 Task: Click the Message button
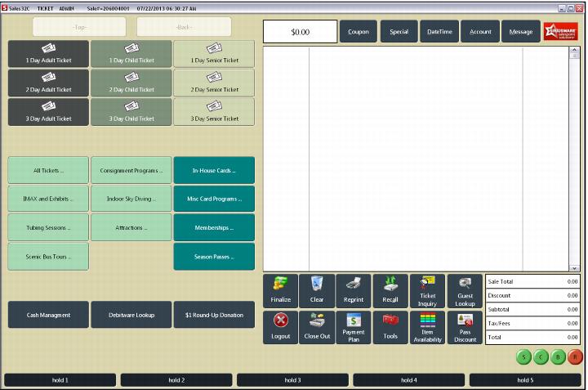pos(521,32)
